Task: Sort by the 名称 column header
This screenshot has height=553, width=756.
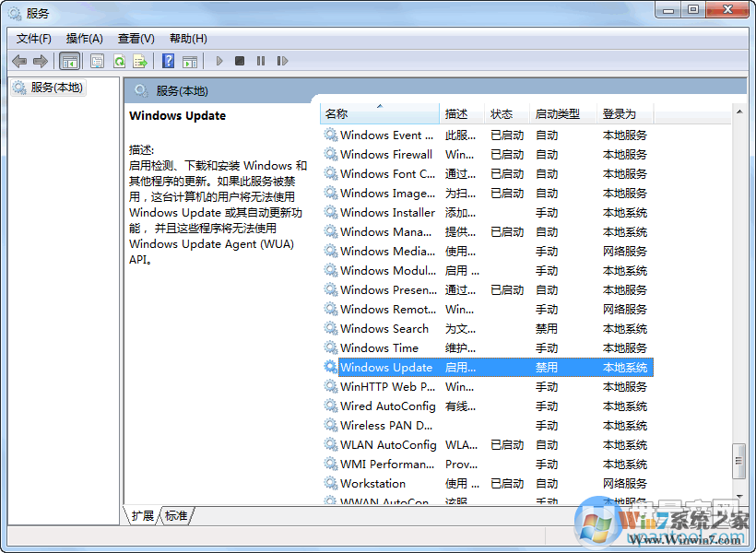Action: (380, 113)
